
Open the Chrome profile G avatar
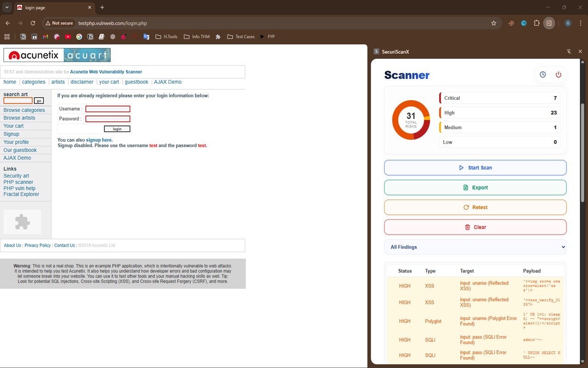[x=568, y=23]
